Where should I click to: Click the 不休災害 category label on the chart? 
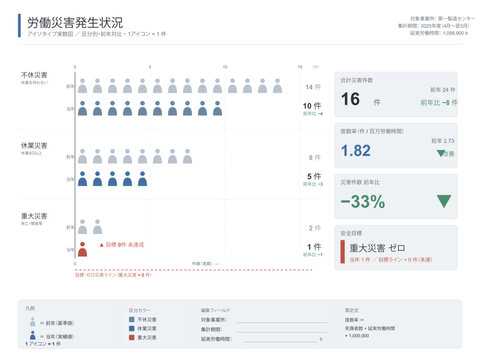pyautogui.click(x=34, y=75)
